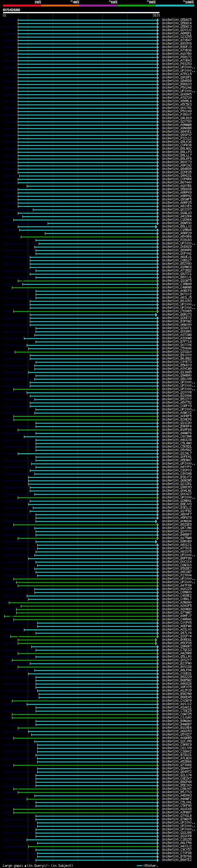Click the purple ~60% identity legend segment
This screenshot has height=868, width=197.
click(98, 6)
